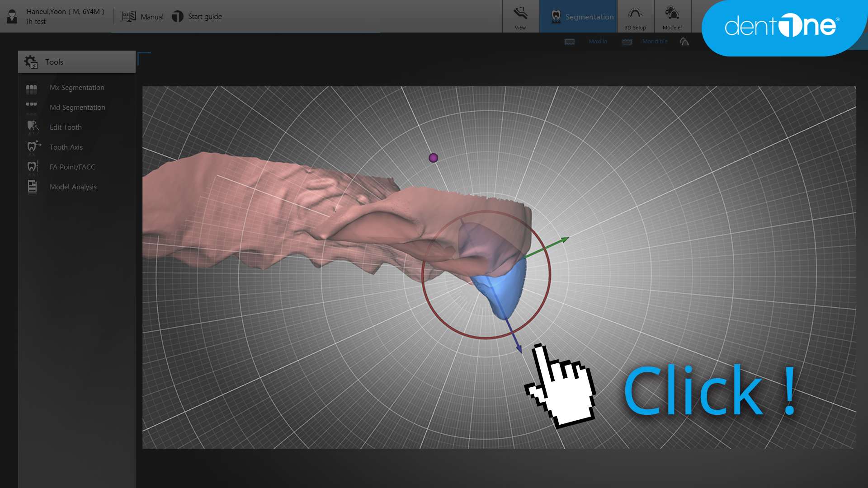Click the blue axis arrow tip

[519, 349]
